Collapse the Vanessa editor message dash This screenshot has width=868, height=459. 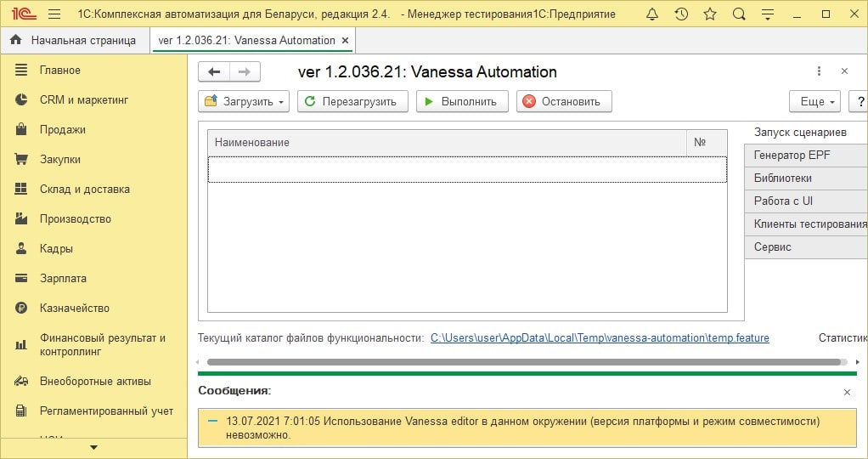point(212,421)
